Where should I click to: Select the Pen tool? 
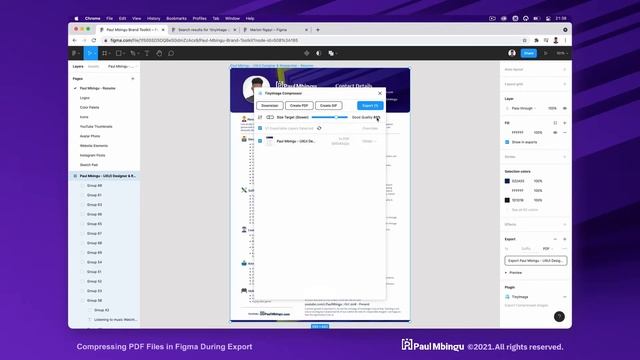133,53
